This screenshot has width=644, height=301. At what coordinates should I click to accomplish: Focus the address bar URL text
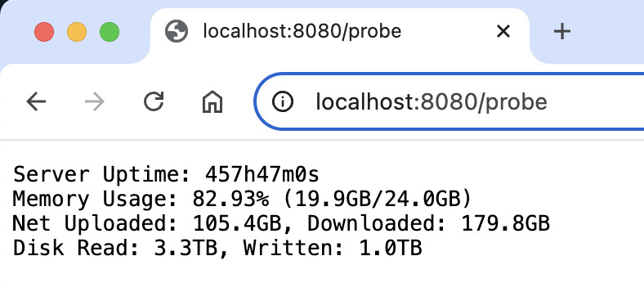[432, 102]
